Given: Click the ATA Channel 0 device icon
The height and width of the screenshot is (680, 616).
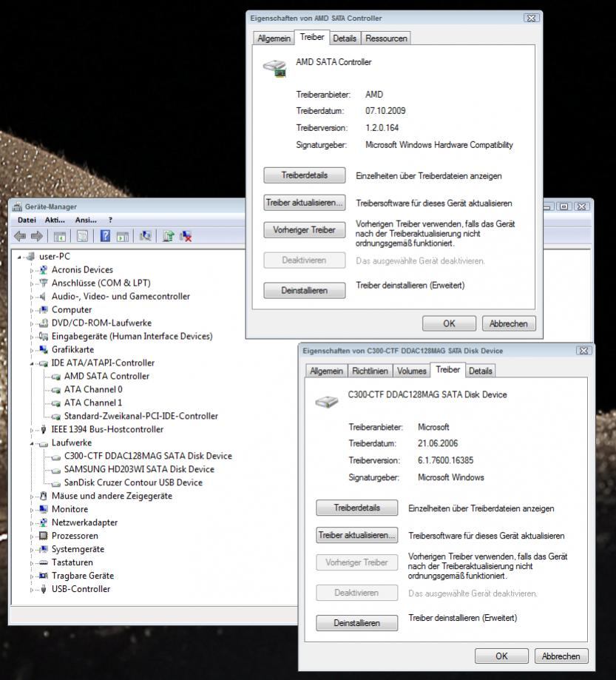Looking at the screenshot, I should click(56, 390).
